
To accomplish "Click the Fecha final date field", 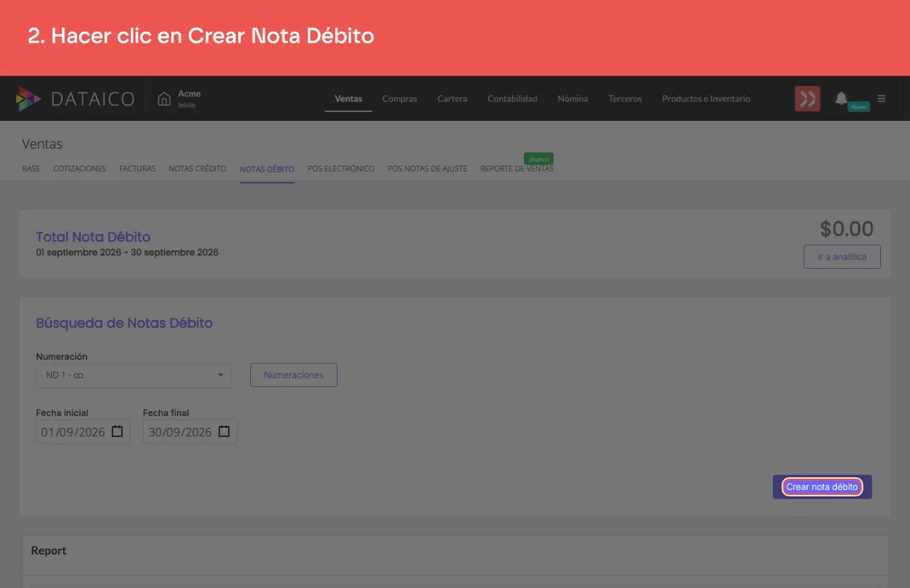I will (x=190, y=432).
